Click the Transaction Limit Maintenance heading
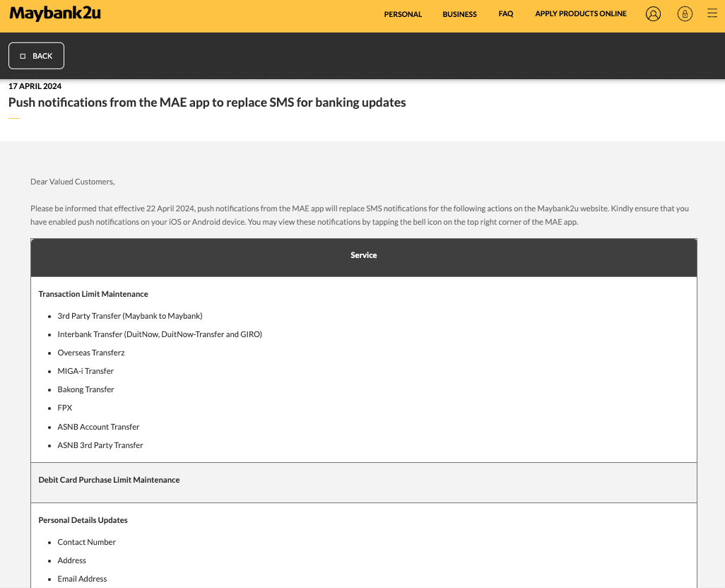Screen dimensions: 725x588 (x=93, y=294)
